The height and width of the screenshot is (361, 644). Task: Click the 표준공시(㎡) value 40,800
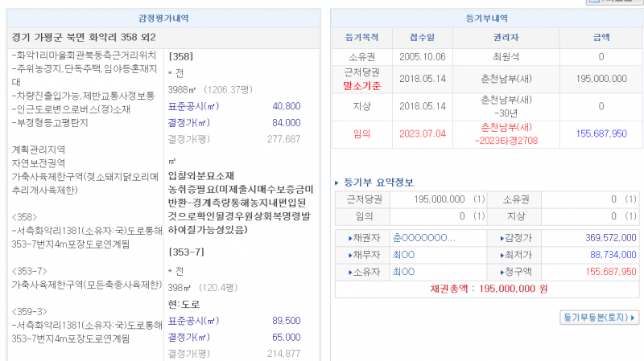coord(287,106)
